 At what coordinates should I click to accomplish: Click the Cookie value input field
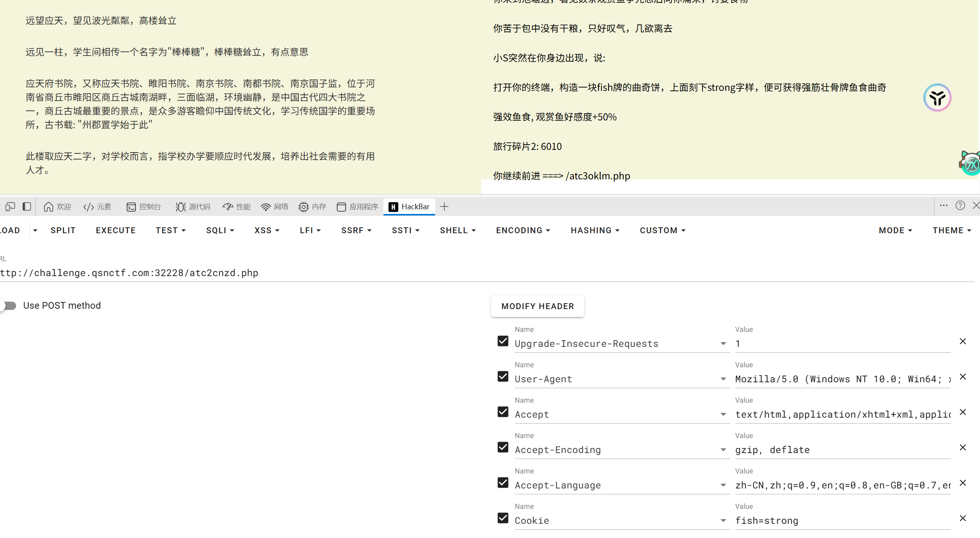(x=842, y=521)
